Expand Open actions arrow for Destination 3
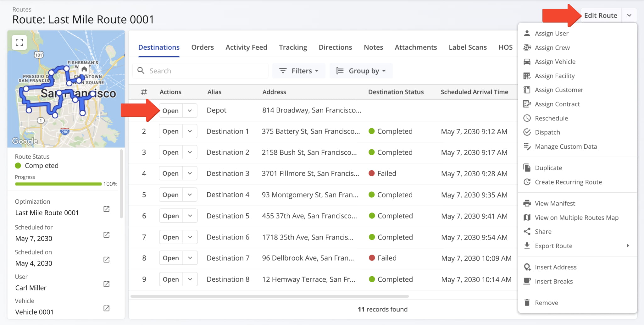 (190, 174)
